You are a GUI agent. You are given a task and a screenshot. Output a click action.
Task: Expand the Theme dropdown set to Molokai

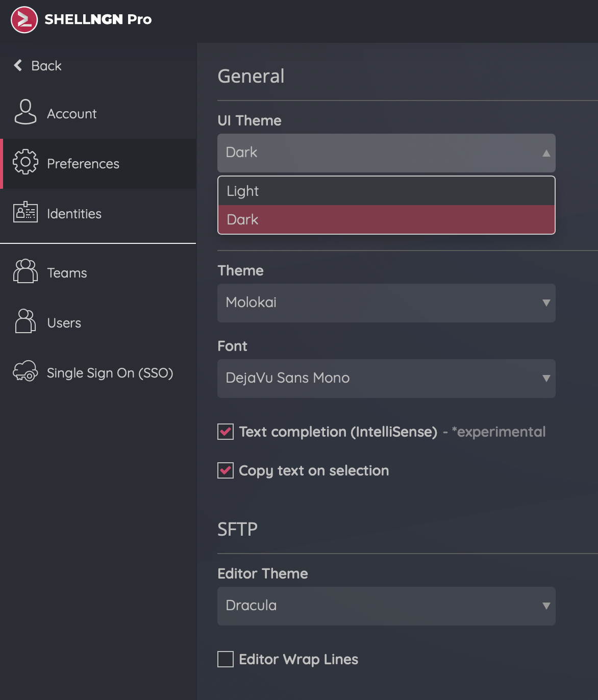point(386,303)
